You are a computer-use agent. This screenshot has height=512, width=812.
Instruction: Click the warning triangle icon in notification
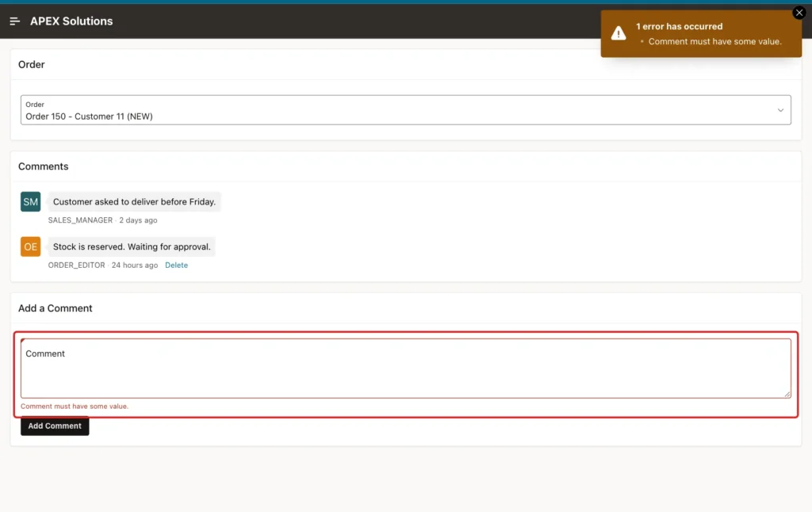tap(619, 33)
